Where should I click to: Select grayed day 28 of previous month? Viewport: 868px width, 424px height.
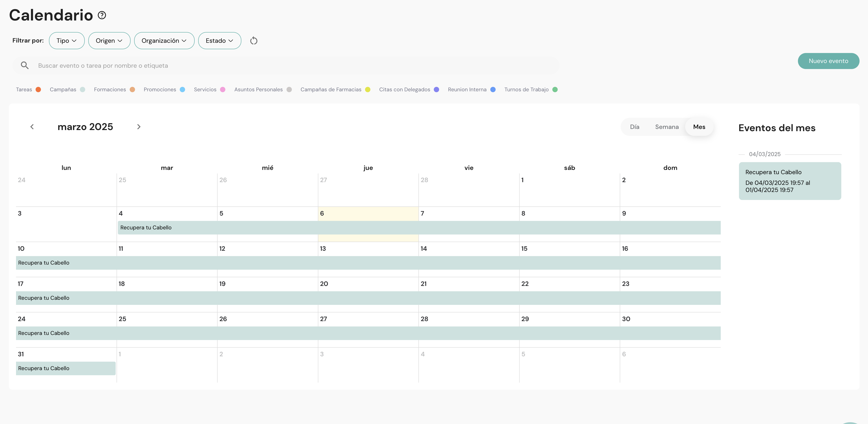coord(424,180)
